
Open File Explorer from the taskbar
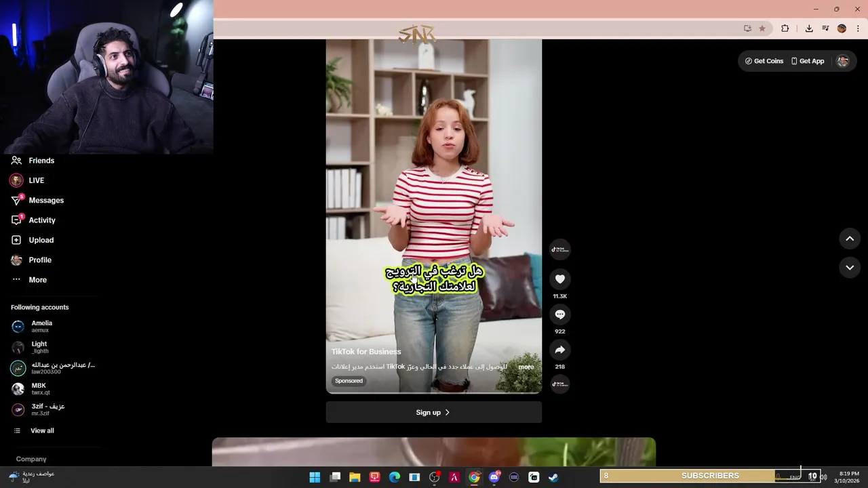click(355, 477)
